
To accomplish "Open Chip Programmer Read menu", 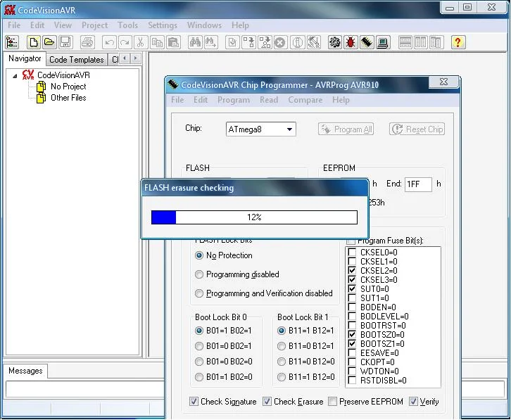I will [x=269, y=100].
